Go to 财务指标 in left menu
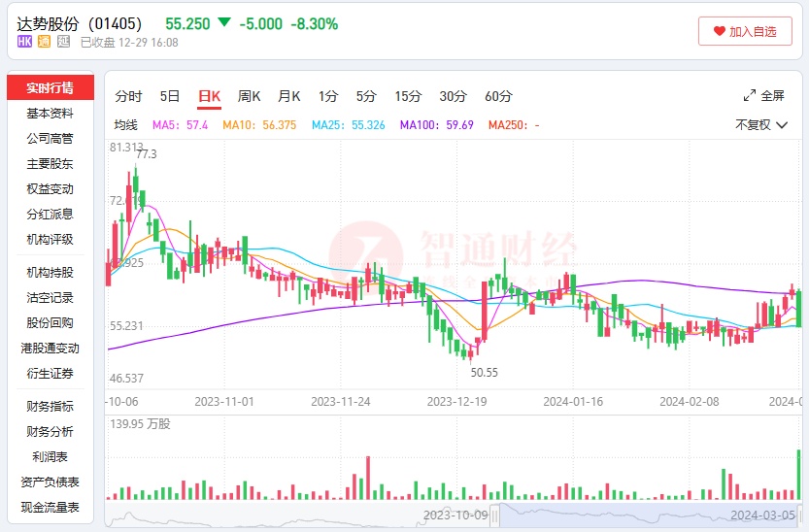 click(50, 406)
